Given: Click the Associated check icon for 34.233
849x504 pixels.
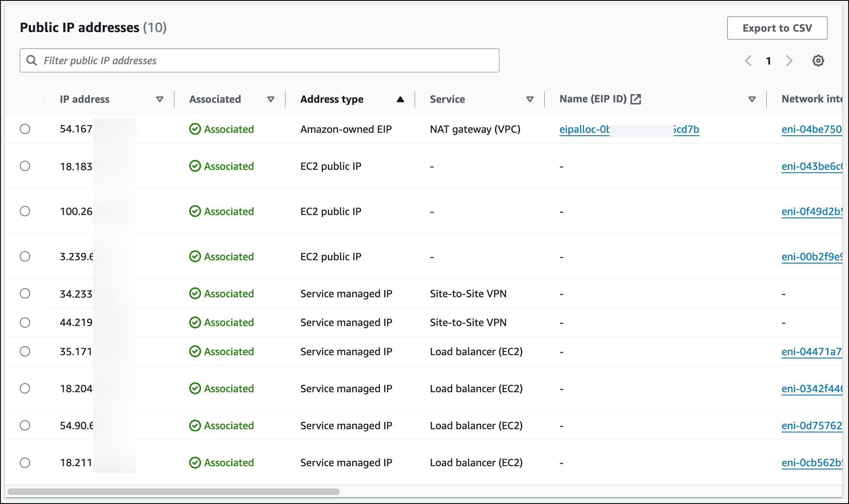Looking at the screenshot, I should pos(195,294).
